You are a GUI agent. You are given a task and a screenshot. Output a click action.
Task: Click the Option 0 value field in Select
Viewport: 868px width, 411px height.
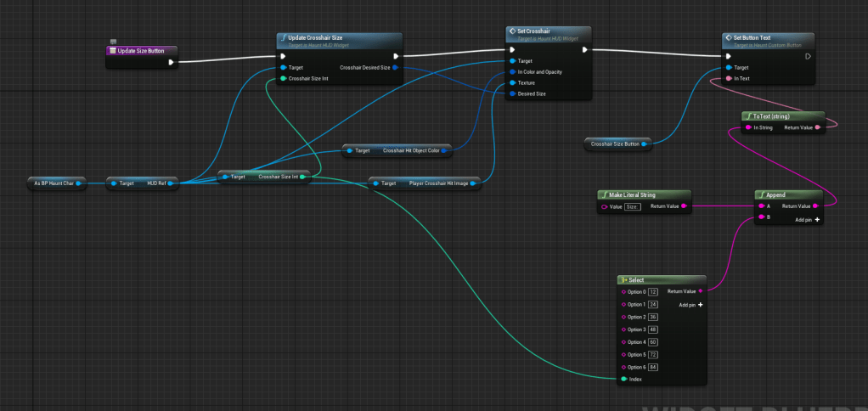coord(653,291)
